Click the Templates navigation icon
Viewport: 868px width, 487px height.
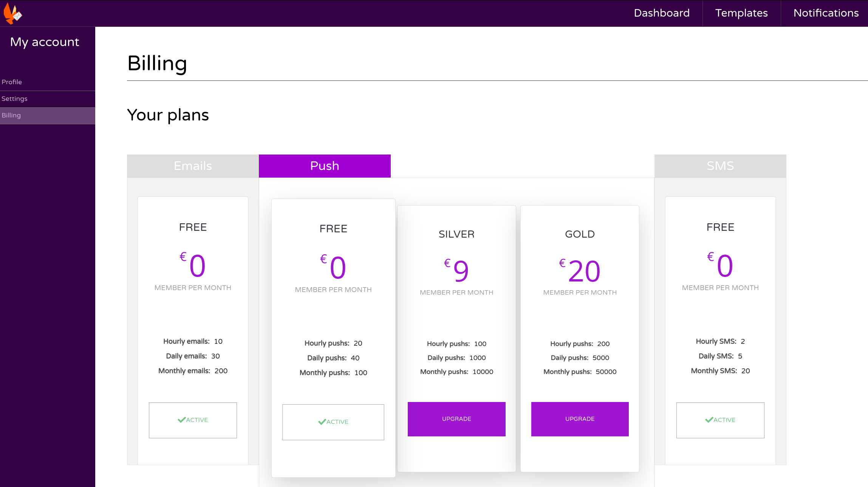[742, 13]
